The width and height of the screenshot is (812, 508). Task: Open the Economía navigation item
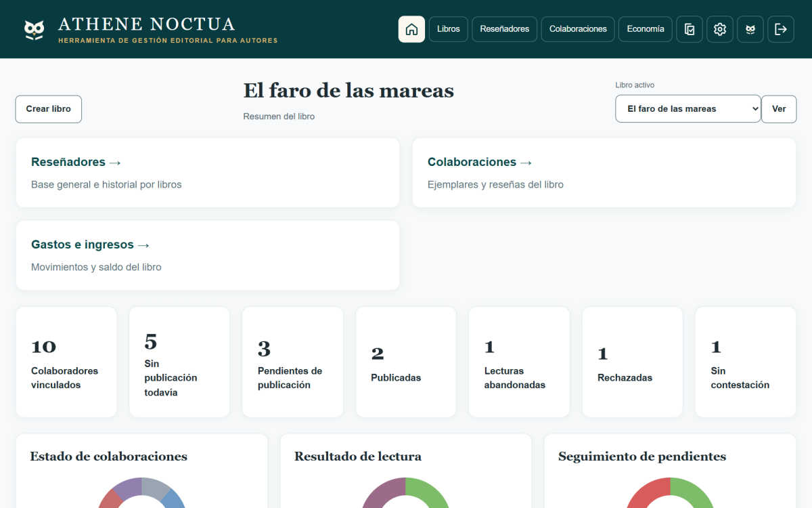pos(646,29)
